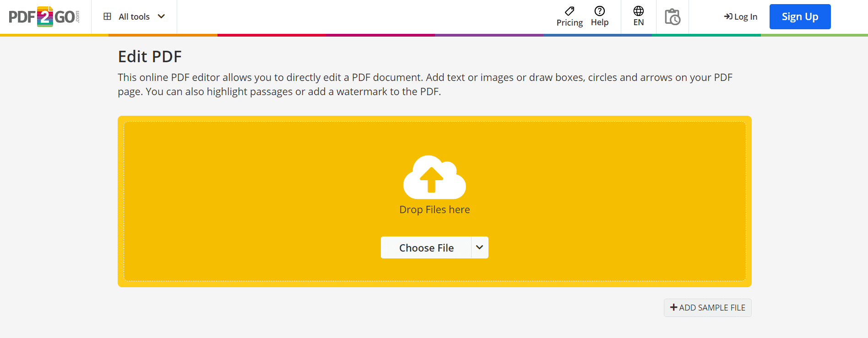Open the Help menu label

pyautogui.click(x=600, y=22)
